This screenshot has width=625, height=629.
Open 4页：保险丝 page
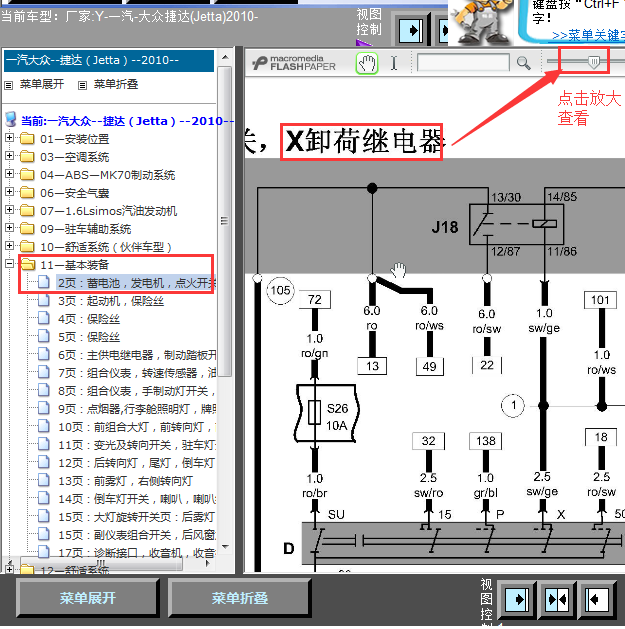tap(89, 319)
